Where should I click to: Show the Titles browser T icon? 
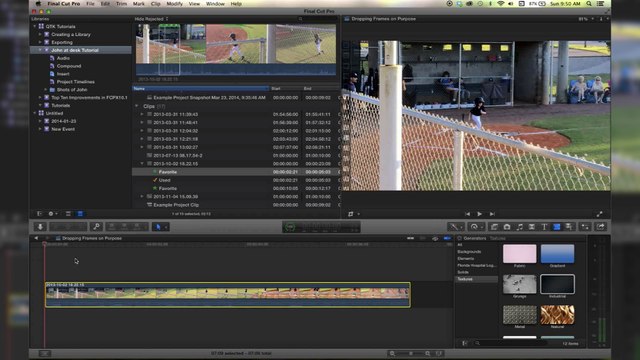[x=544, y=227]
